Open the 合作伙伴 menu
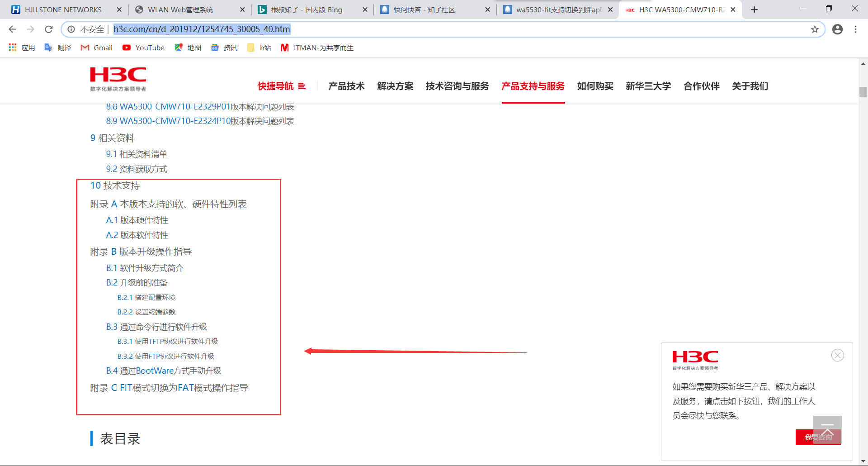Screen dimensions: 868x466 701,86
